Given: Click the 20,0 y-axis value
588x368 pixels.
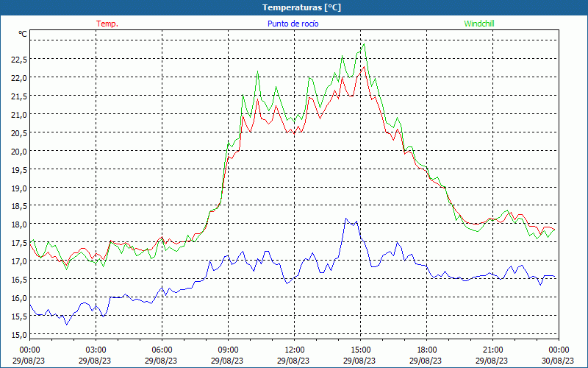Looking at the screenshot, I should click(19, 152).
